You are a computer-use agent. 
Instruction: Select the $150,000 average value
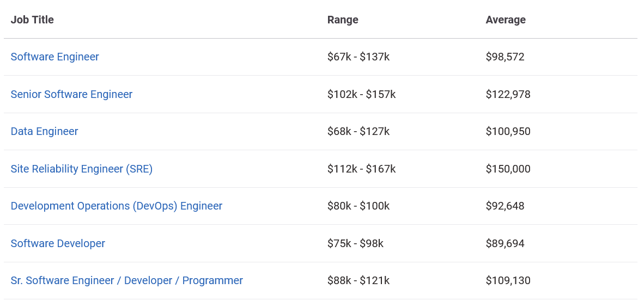tap(508, 169)
